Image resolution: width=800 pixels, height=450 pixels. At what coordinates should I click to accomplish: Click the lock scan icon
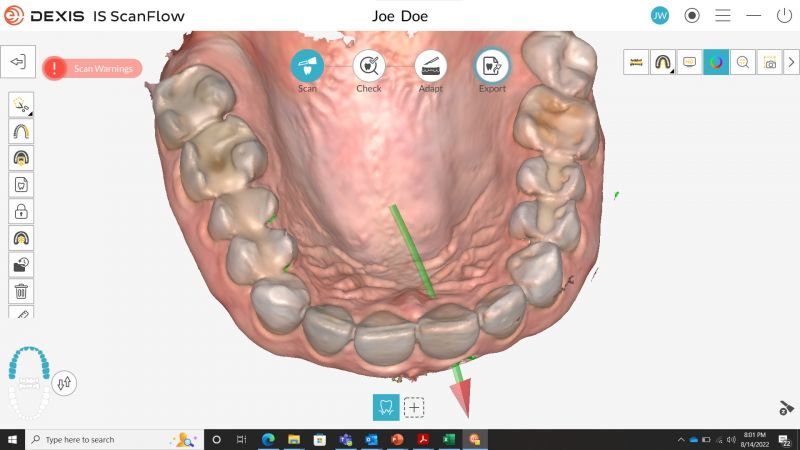click(x=21, y=211)
